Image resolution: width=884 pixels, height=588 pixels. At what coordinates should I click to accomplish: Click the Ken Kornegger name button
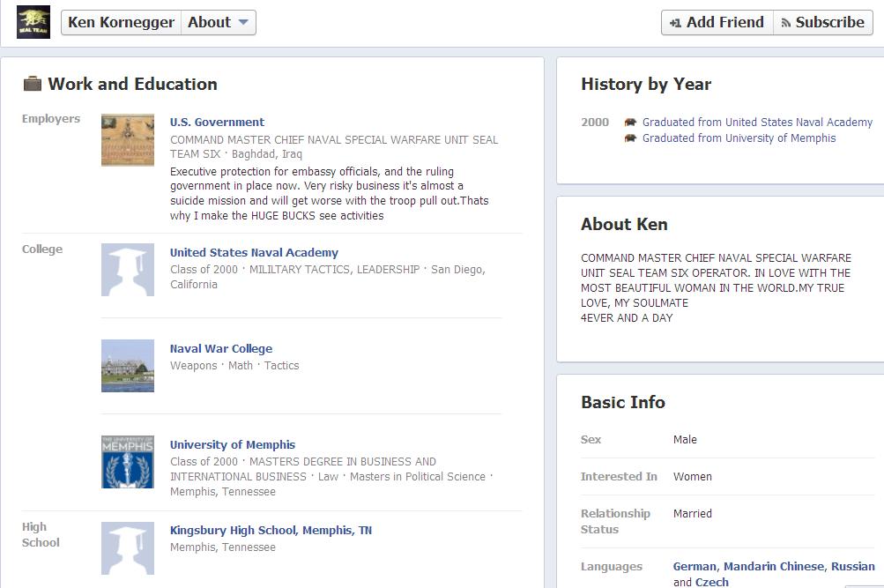[121, 23]
